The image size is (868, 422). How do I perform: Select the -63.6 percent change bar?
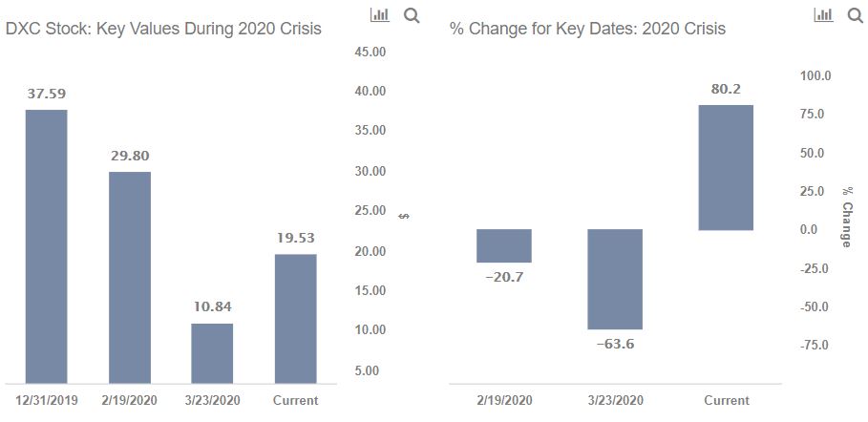tap(615, 279)
